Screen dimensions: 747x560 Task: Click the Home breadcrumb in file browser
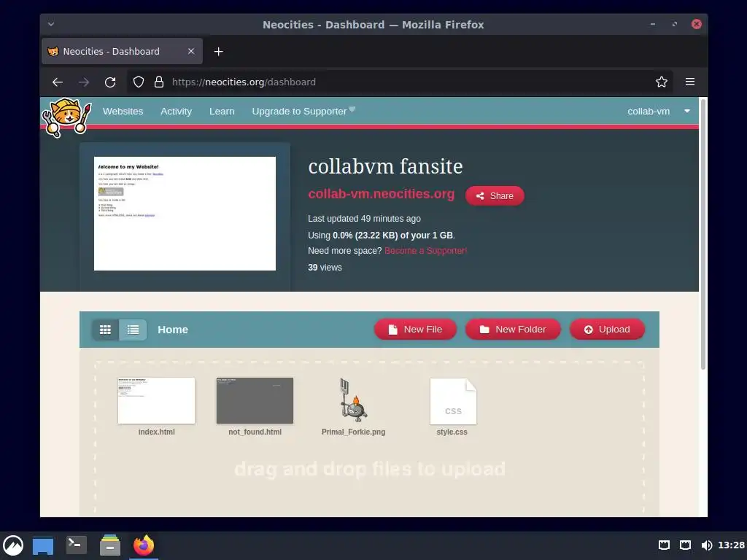click(173, 330)
